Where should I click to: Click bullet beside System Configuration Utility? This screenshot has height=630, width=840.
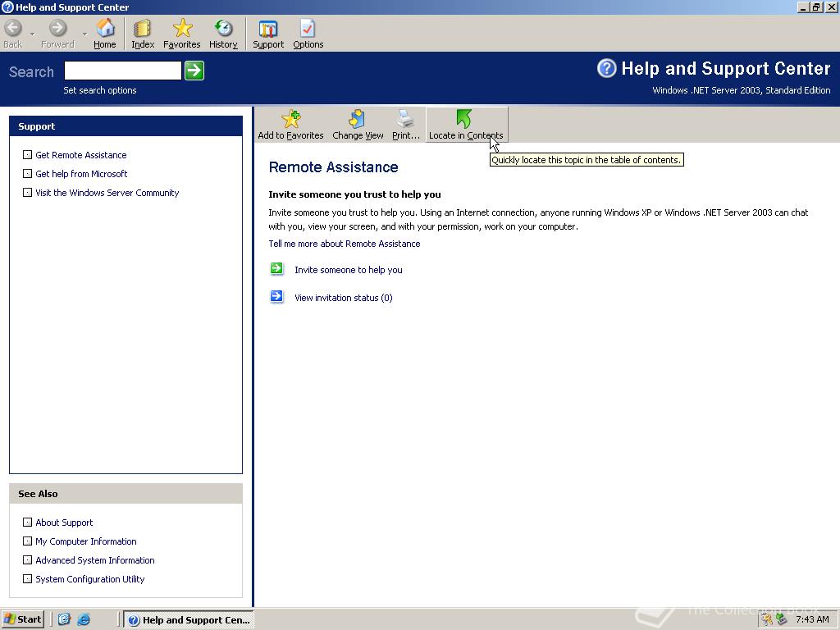click(27, 578)
